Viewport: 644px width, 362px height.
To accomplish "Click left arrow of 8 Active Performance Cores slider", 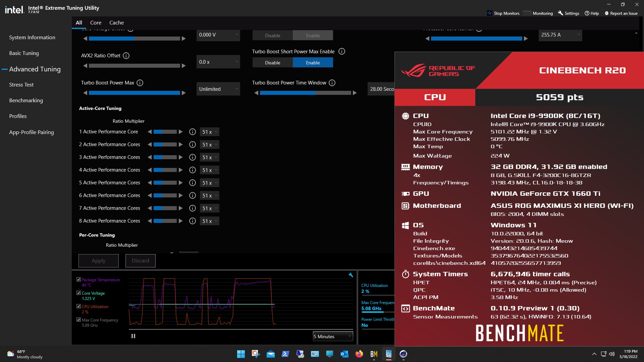I will point(150,221).
